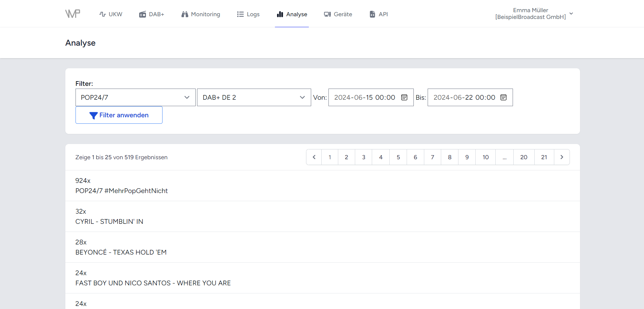Click the results count summary text
The height and width of the screenshot is (309, 644).
click(122, 157)
